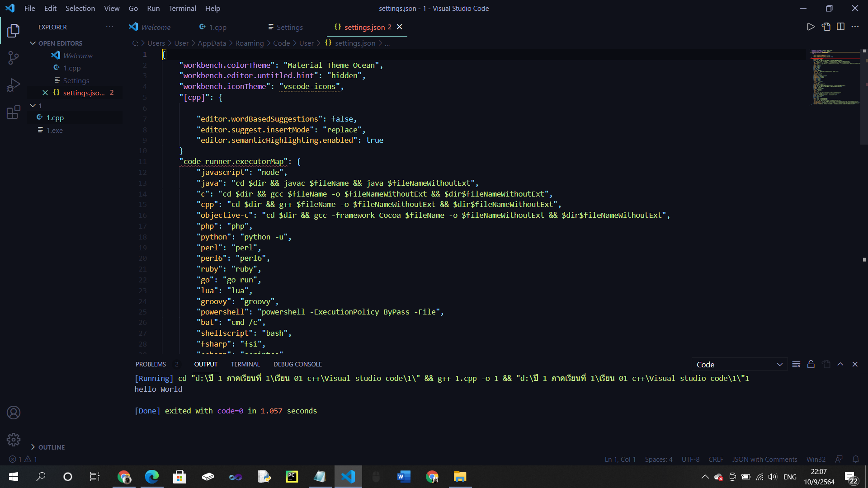
Task: Open the Run and Debug view
Action: tap(14, 84)
